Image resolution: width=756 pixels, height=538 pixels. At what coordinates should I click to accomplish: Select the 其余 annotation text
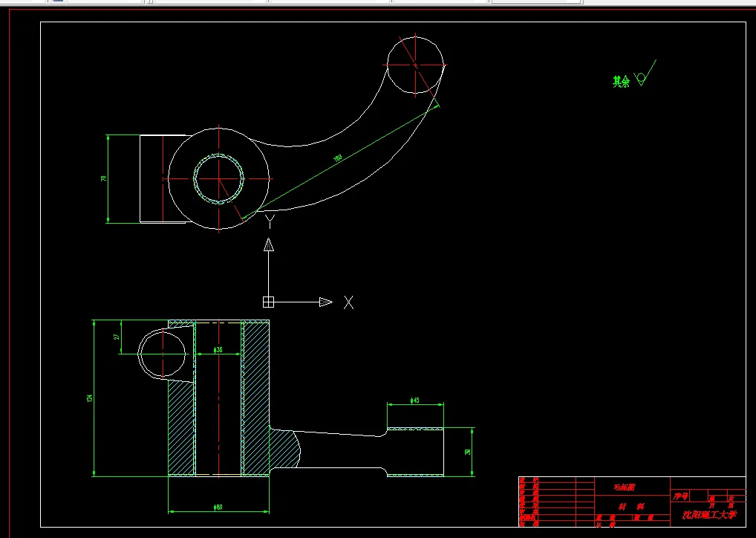coord(621,82)
